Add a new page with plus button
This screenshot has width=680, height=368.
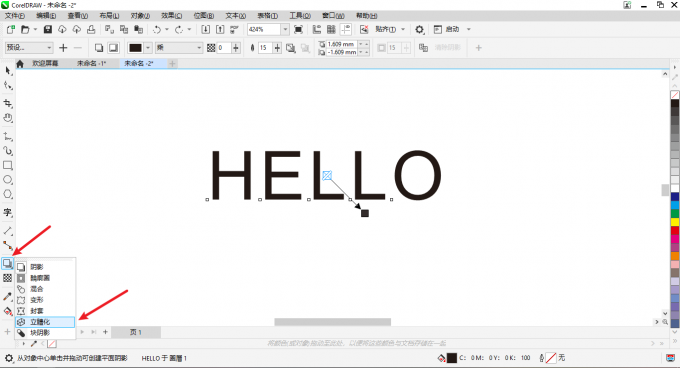[x=105, y=332]
